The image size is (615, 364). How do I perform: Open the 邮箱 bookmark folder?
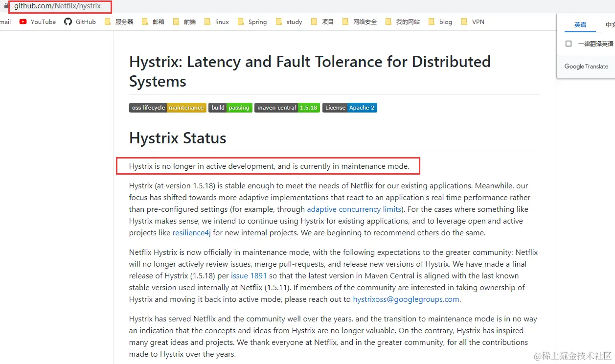[x=153, y=22]
